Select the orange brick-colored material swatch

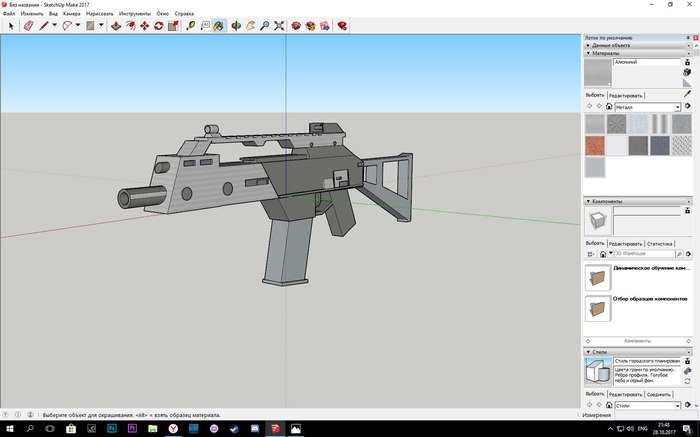pos(594,145)
